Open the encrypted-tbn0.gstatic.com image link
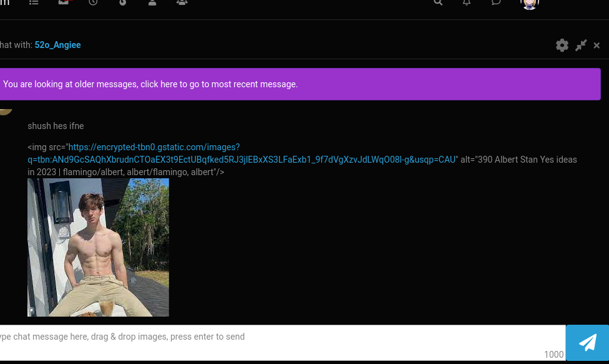 (x=241, y=153)
